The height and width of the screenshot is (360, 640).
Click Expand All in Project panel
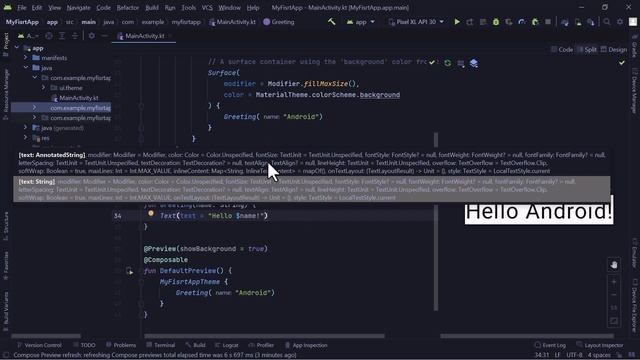coord(62,36)
